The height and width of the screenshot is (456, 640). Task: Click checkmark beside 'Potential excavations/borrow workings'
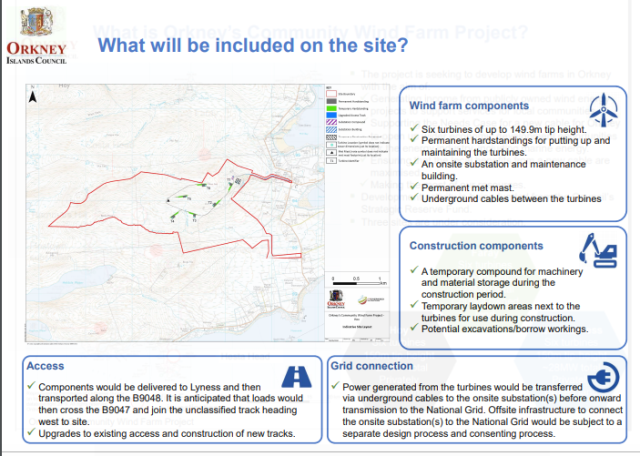(x=414, y=329)
